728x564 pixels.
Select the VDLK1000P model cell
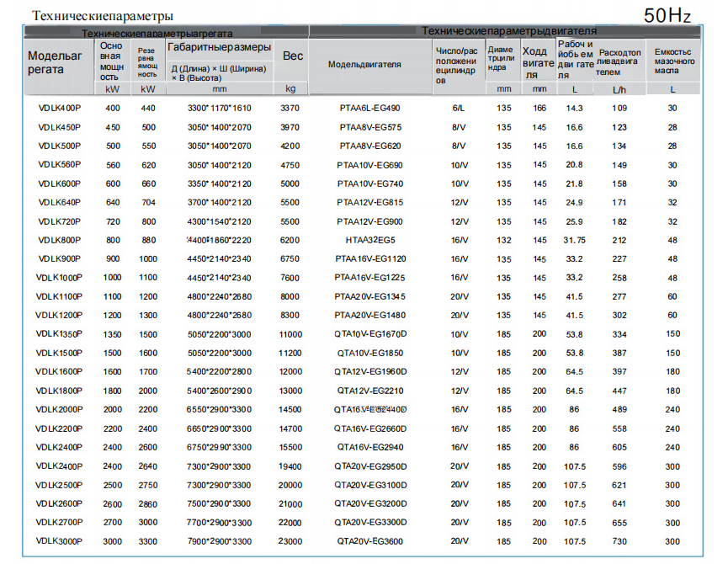[59, 278]
